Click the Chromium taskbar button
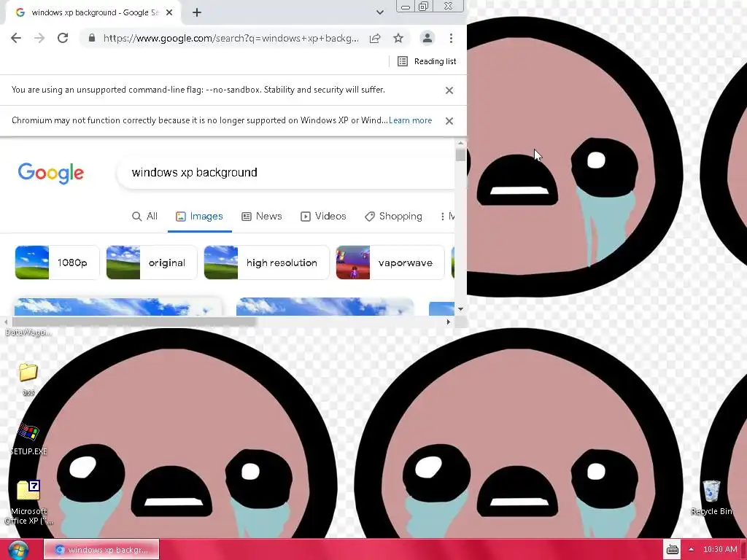 [x=101, y=550]
